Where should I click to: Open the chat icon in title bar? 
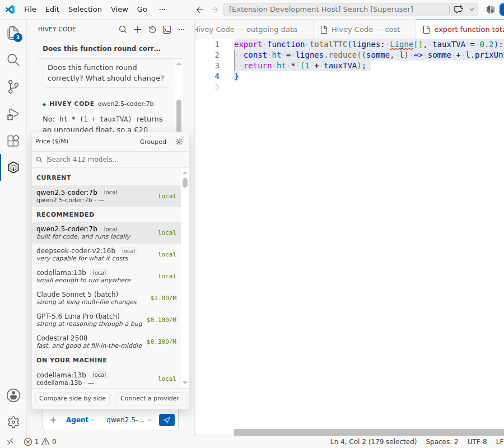[458, 10]
